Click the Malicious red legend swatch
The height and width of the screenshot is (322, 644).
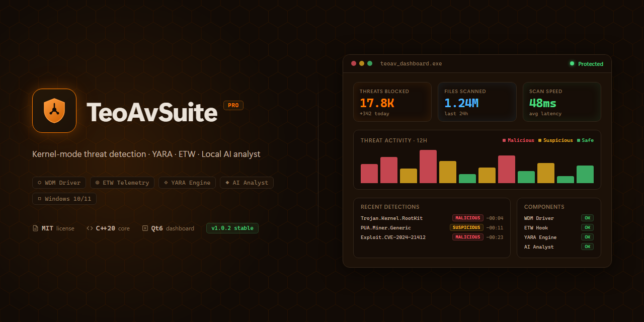[504, 140]
